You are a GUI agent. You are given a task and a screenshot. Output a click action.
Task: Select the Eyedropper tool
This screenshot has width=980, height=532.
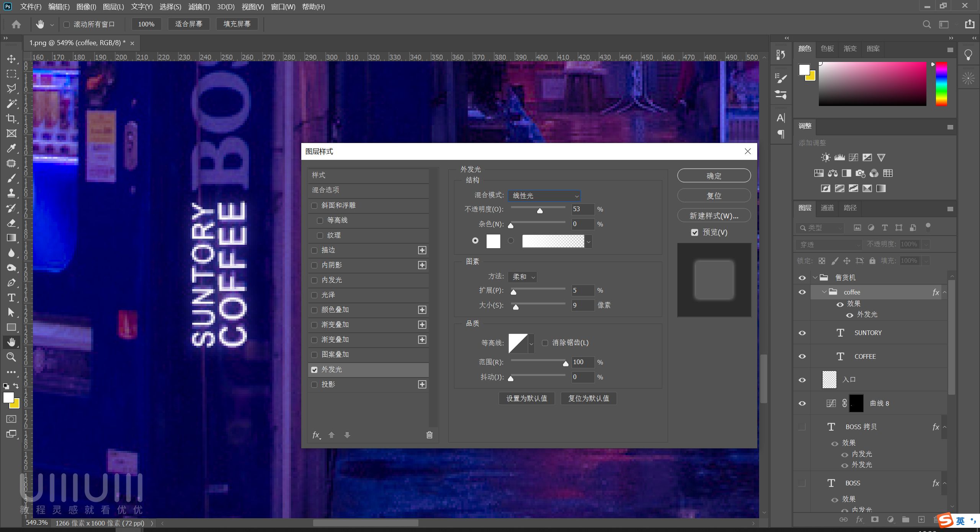click(x=11, y=148)
